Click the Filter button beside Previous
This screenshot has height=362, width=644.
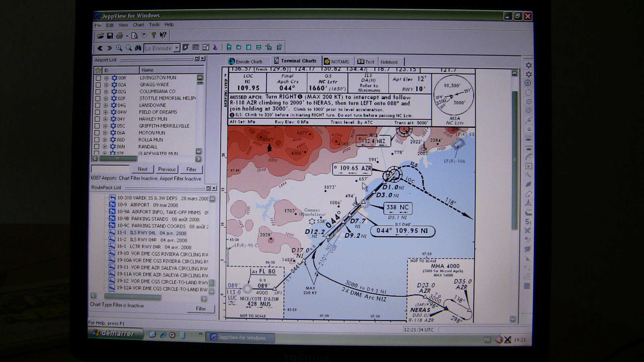click(x=191, y=169)
